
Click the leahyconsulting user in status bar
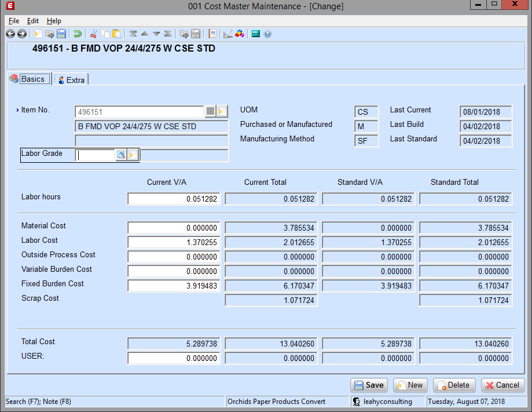point(387,402)
